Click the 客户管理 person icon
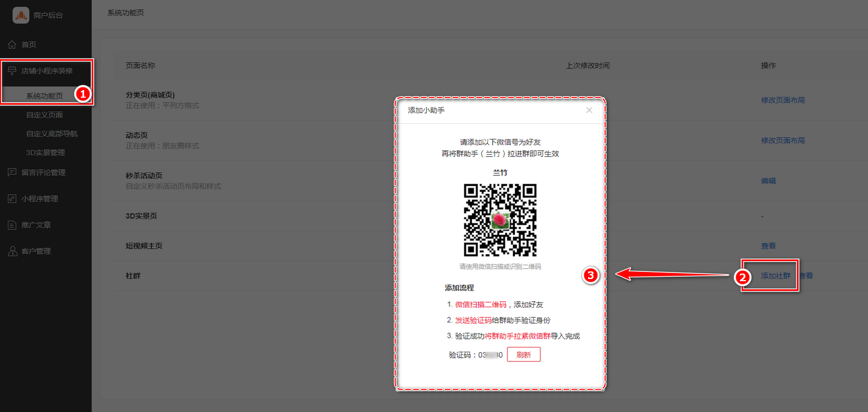 tap(12, 251)
